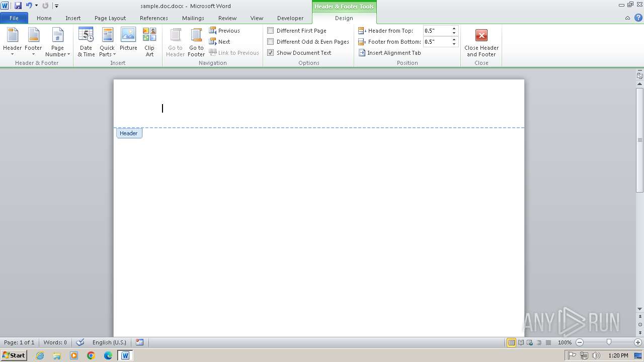Undo last action in Quick Access Toolbar
Viewport: 644px width, 362px height.
pyautogui.click(x=29, y=6)
